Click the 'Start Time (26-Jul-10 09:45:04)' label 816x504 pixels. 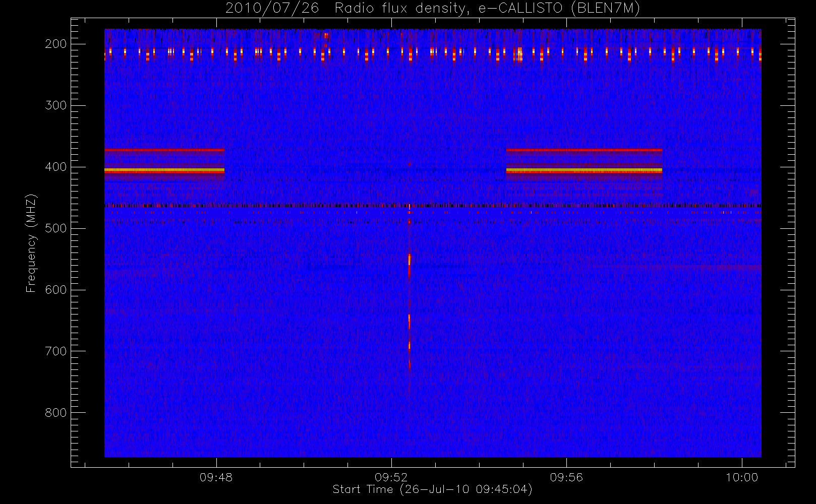[432, 489]
